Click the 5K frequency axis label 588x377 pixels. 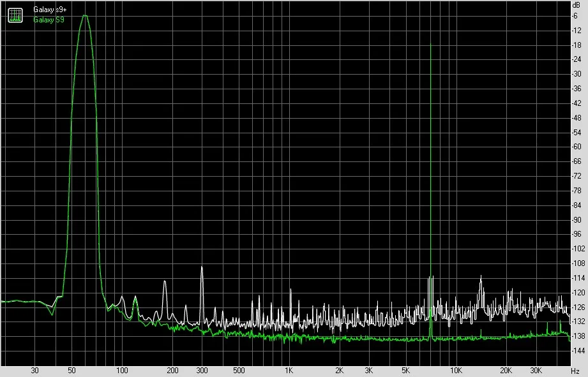405,370
